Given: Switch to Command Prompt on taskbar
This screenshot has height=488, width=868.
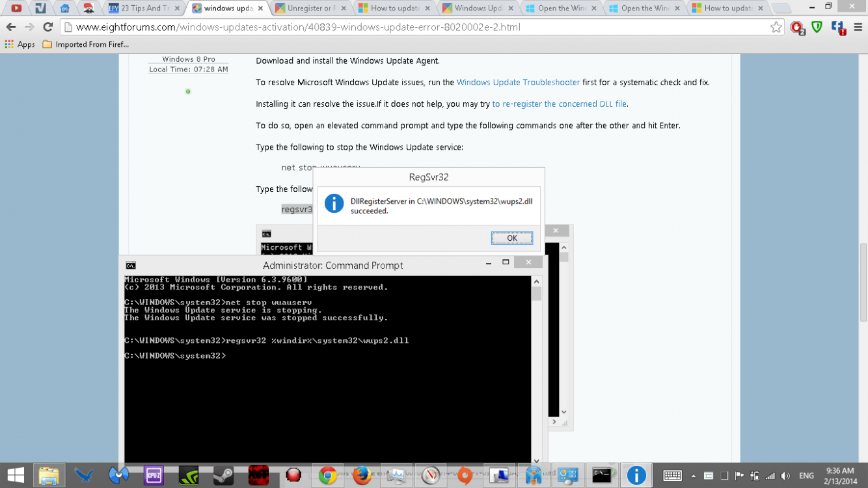Looking at the screenshot, I should (x=602, y=476).
